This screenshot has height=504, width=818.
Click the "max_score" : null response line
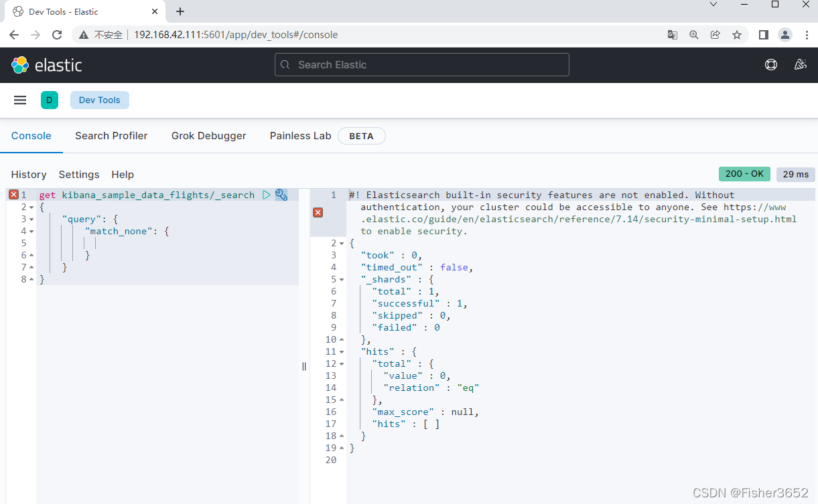click(x=425, y=412)
